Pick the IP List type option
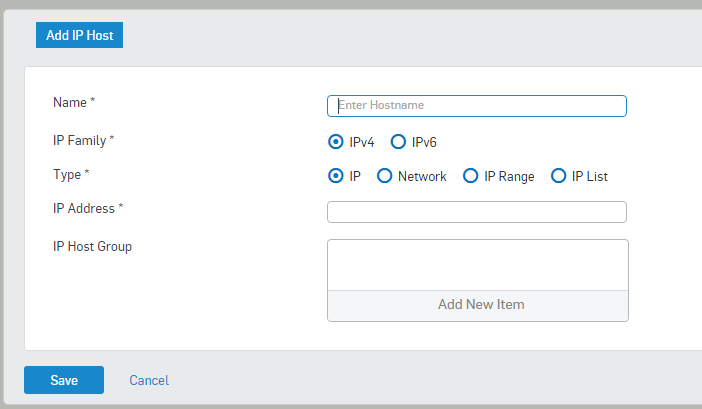This screenshot has height=409, width=702. pyautogui.click(x=558, y=176)
